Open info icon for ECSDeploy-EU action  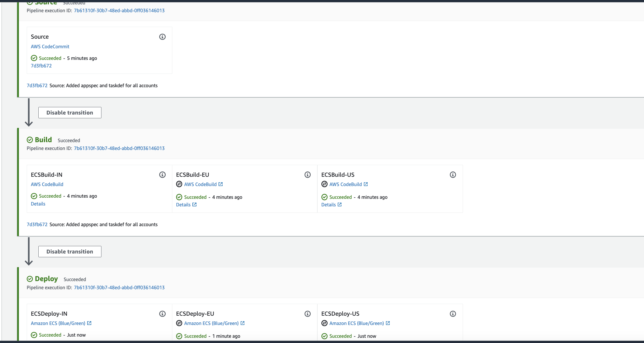tap(307, 314)
